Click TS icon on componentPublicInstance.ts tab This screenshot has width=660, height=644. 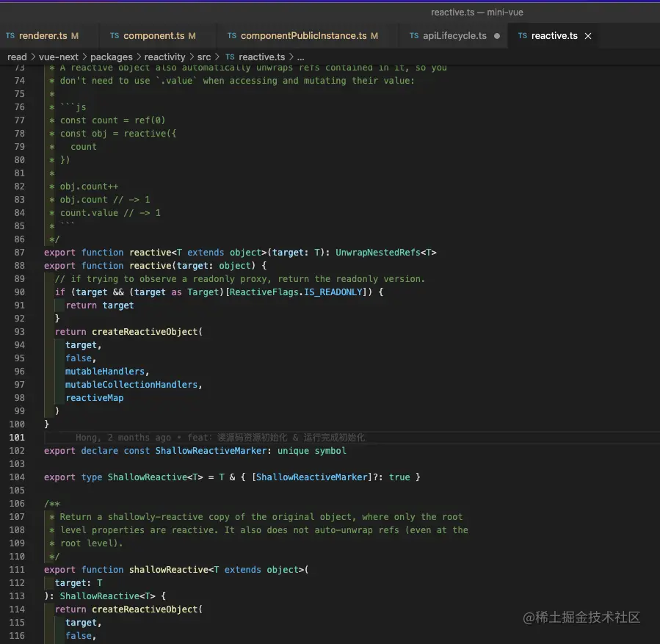(x=232, y=36)
